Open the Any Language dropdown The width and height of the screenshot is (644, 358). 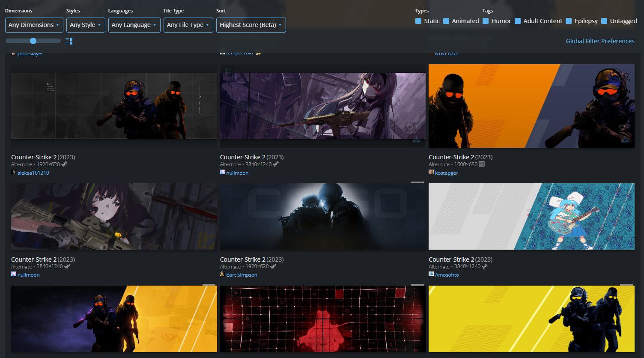pos(134,25)
